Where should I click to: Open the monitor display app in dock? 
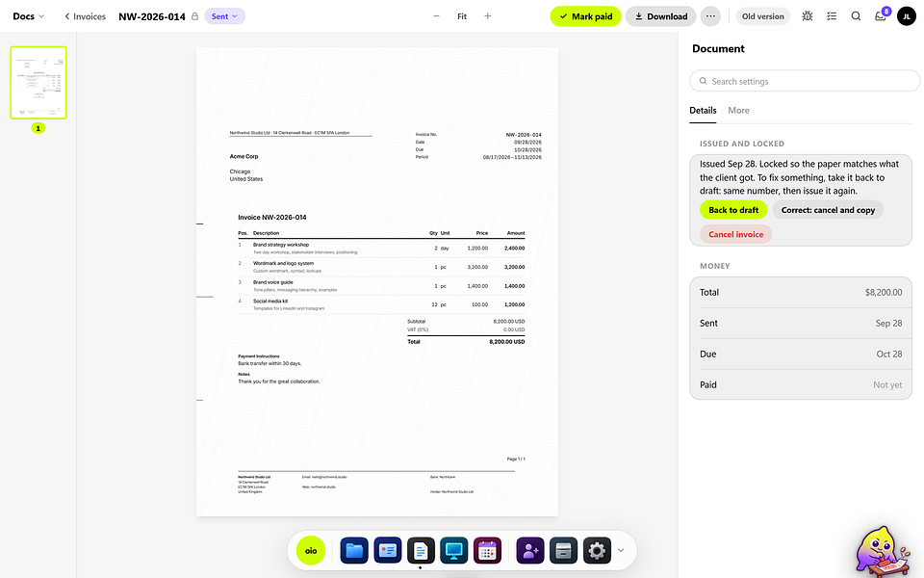[453, 550]
